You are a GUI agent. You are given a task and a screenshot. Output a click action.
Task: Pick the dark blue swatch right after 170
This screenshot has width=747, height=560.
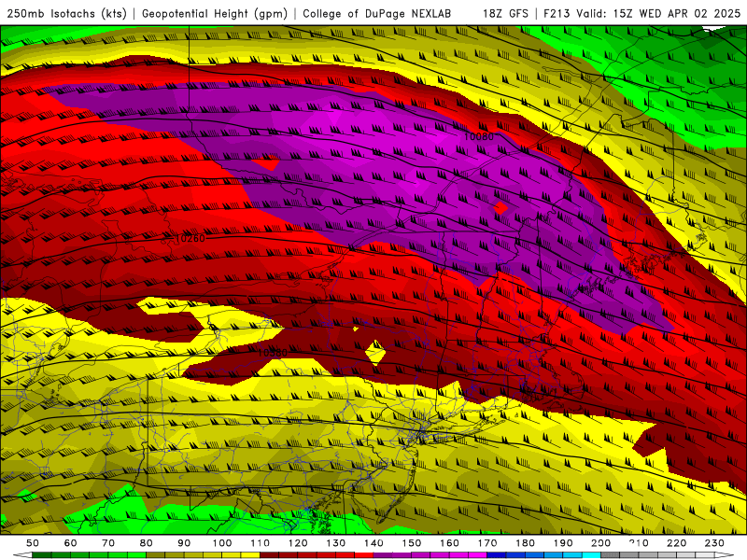(497, 555)
